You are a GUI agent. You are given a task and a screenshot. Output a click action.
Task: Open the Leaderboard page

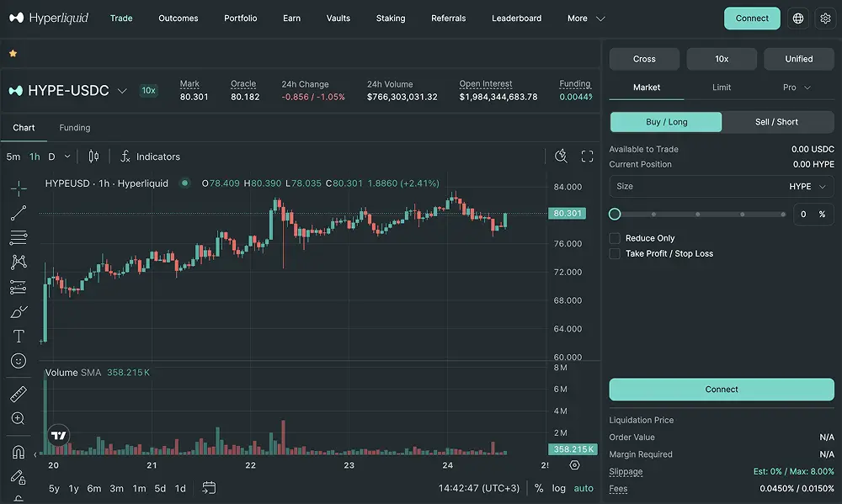(517, 19)
